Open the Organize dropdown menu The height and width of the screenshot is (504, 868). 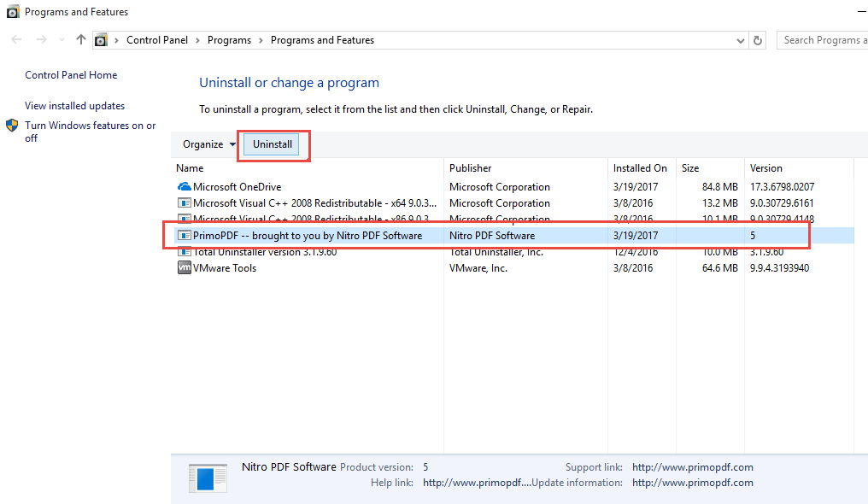click(208, 144)
